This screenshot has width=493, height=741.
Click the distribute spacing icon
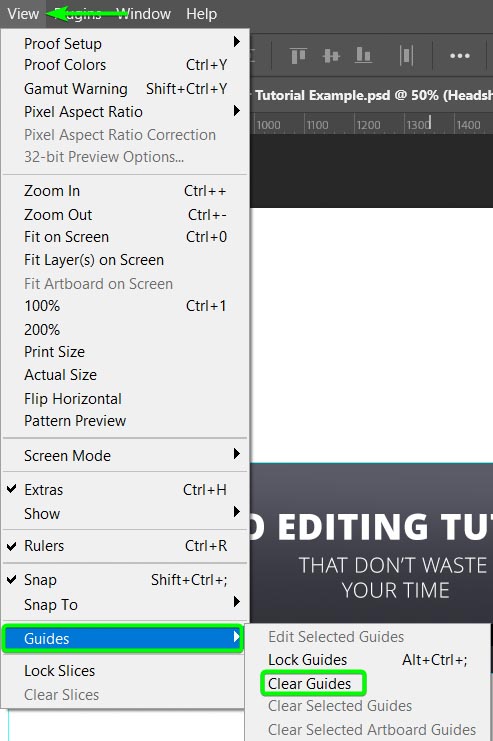click(x=406, y=56)
